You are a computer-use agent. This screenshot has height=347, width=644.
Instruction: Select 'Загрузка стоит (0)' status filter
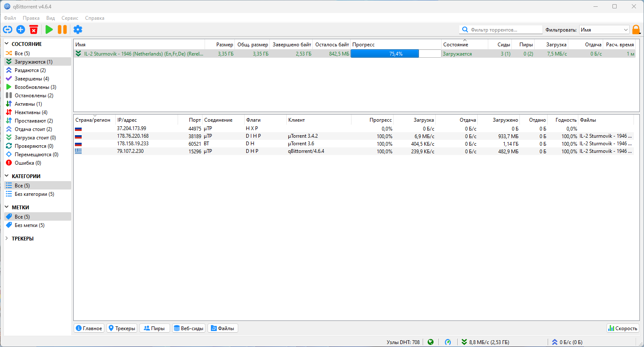click(x=37, y=138)
